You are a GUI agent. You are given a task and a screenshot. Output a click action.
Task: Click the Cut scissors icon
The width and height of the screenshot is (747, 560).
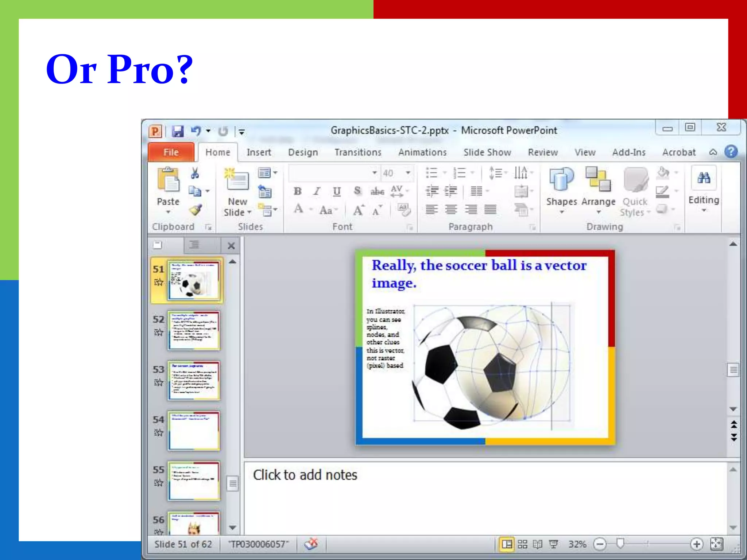pyautogui.click(x=195, y=173)
